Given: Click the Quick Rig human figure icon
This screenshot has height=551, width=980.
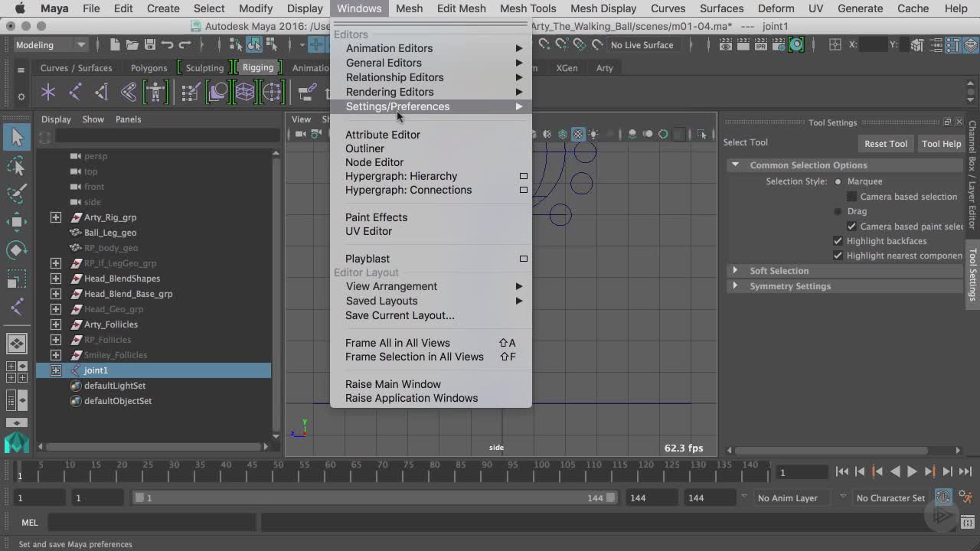Looking at the screenshot, I should tap(155, 93).
